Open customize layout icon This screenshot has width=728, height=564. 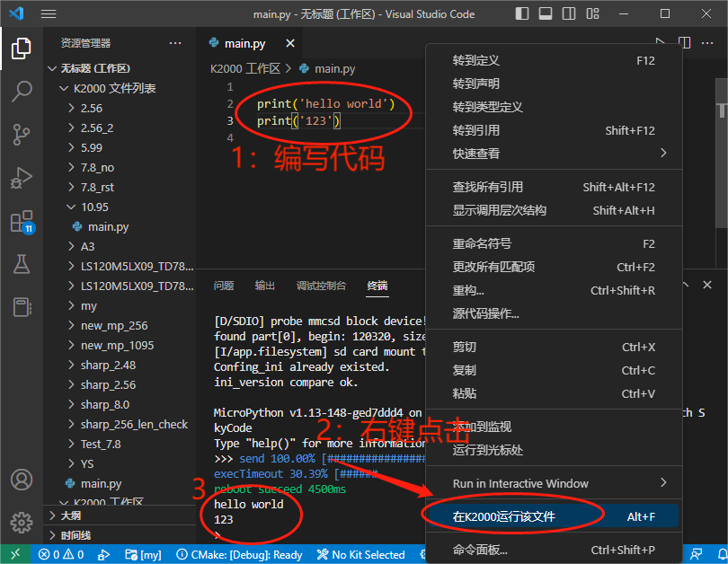pyautogui.click(x=592, y=13)
